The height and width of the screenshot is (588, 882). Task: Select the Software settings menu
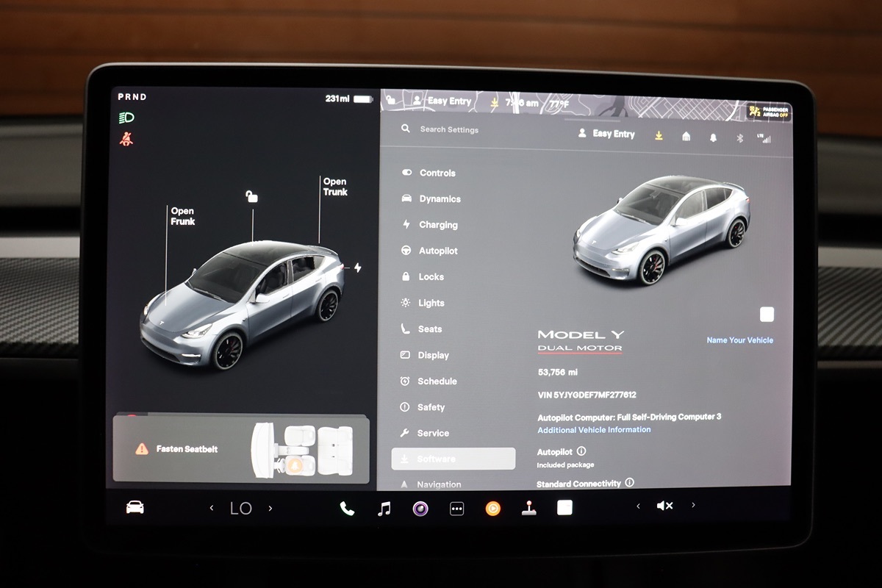pos(453,459)
